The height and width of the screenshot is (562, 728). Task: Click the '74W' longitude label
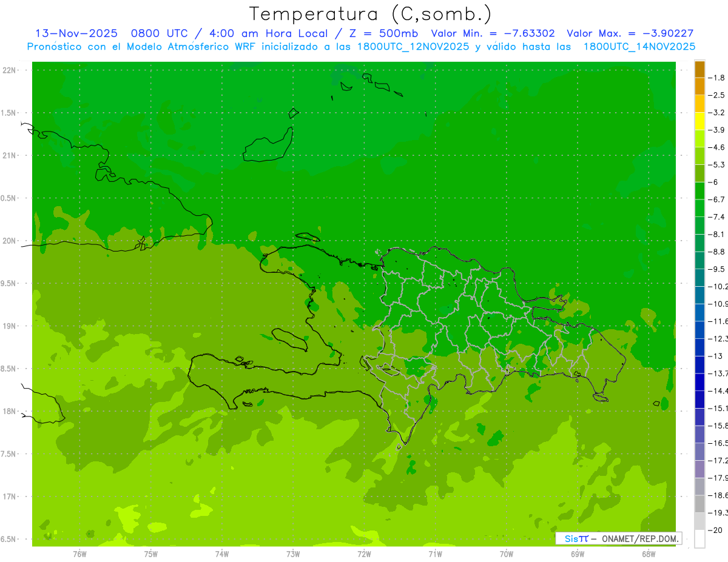click(222, 554)
